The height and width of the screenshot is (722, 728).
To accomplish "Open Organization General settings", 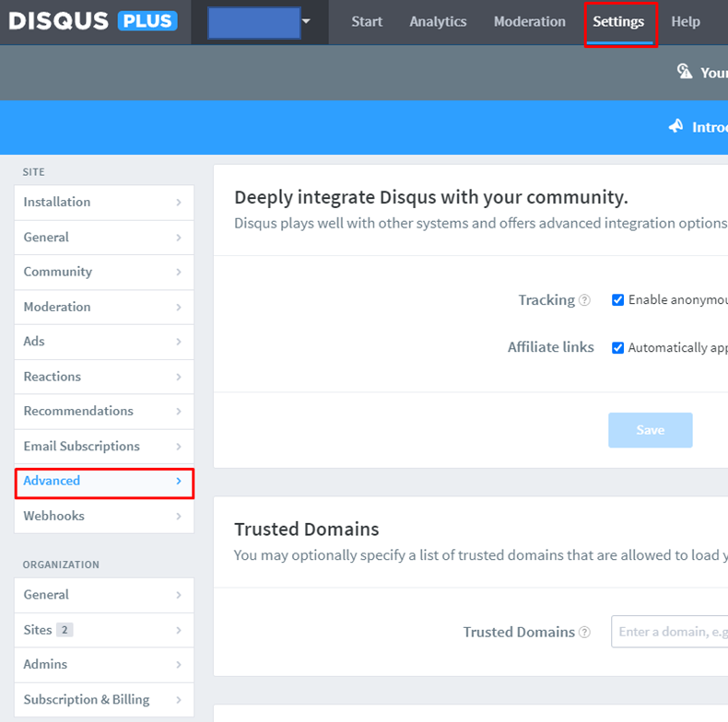I will tap(104, 595).
